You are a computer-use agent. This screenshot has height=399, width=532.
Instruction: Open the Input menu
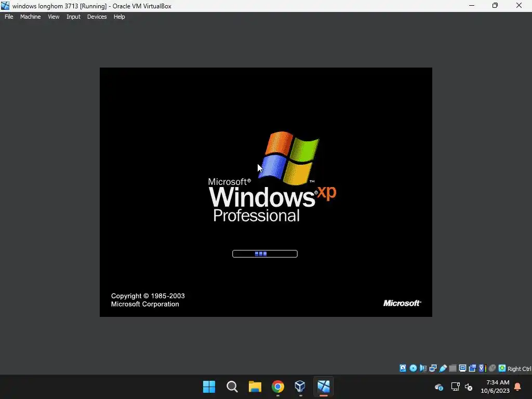(73, 17)
